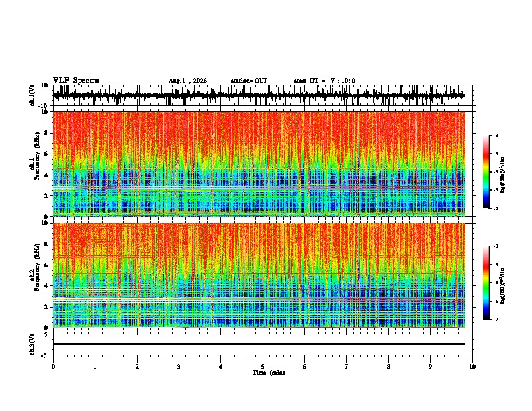Click the "3" tick on the Time axis
The width and height of the screenshot is (532, 411).
pyautogui.click(x=179, y=367)
